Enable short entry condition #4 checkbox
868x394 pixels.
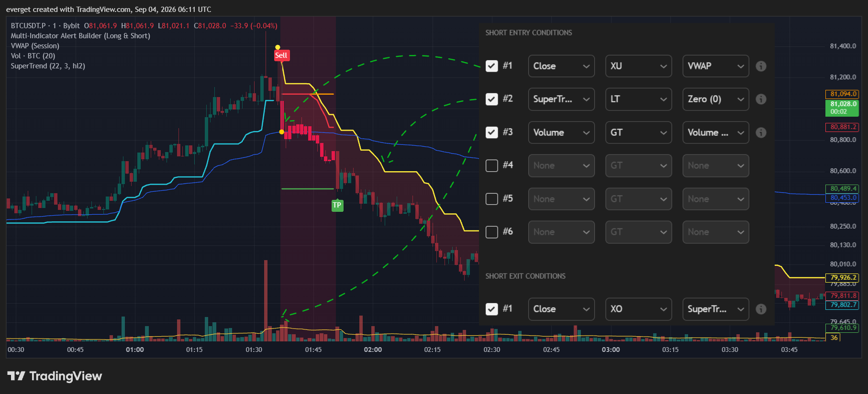(x=492, y=165)
